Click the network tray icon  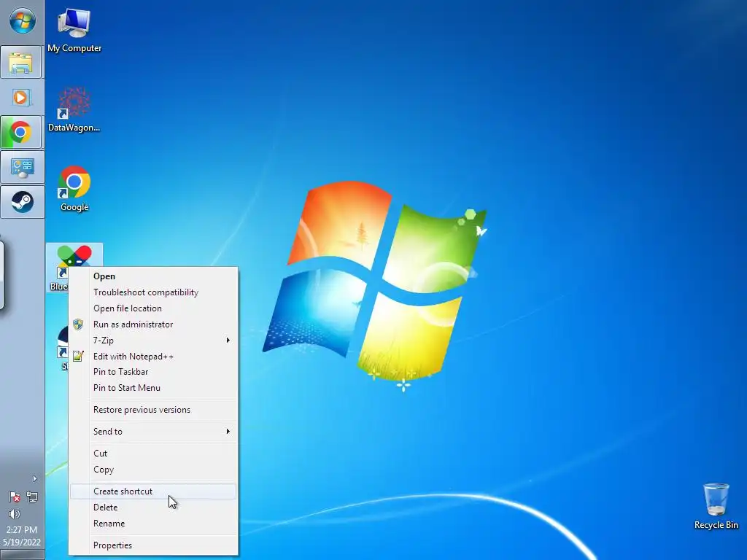point(32,497)
